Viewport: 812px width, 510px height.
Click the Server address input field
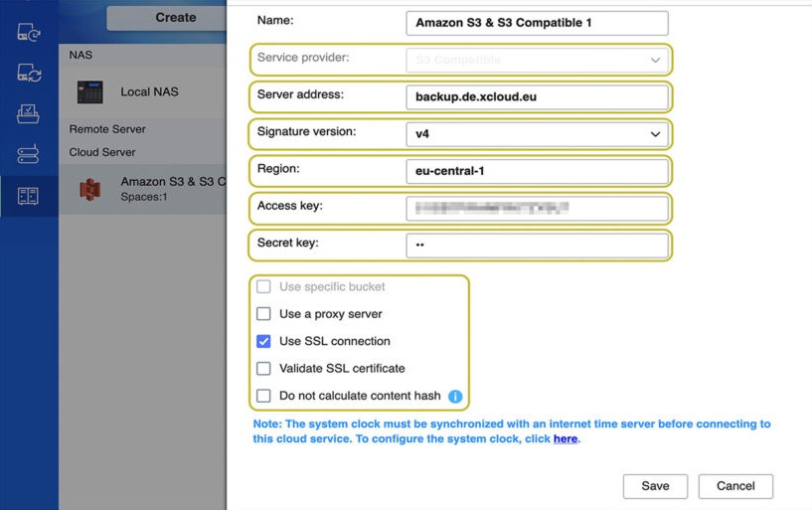[x=537, y=96]
